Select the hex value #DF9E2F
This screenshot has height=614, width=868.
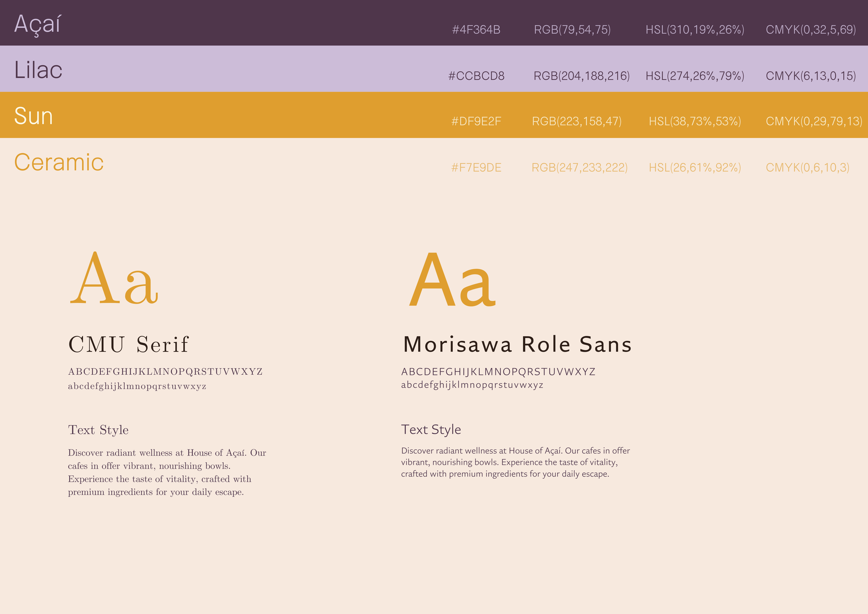click(x=476, y=121)
